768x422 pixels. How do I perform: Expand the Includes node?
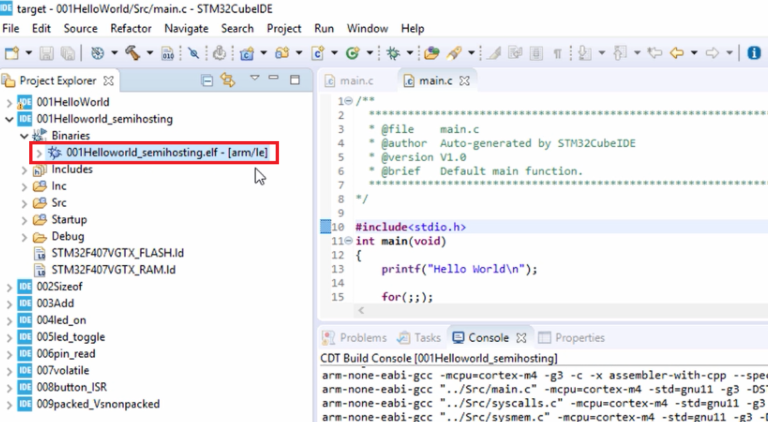(x=24, y=169)
